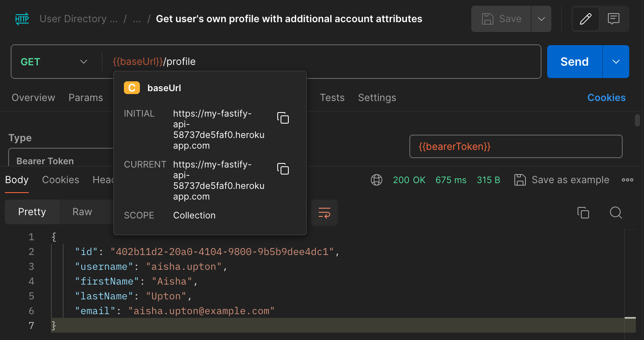Click the request title in breadcrumb
Screen dimensions: 644x340
pyautogui.click(x=289, y=19)
